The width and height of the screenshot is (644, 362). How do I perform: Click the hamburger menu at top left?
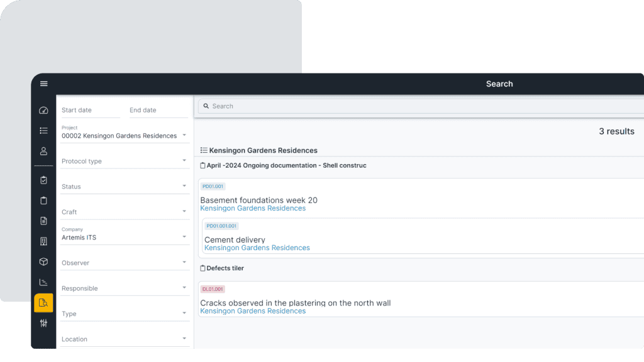point(43,84)
